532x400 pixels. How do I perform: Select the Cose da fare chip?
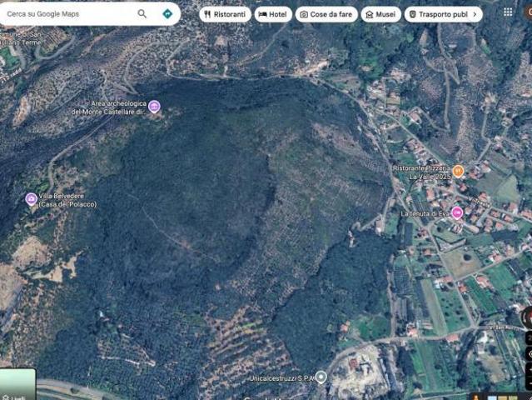point(327,14)
